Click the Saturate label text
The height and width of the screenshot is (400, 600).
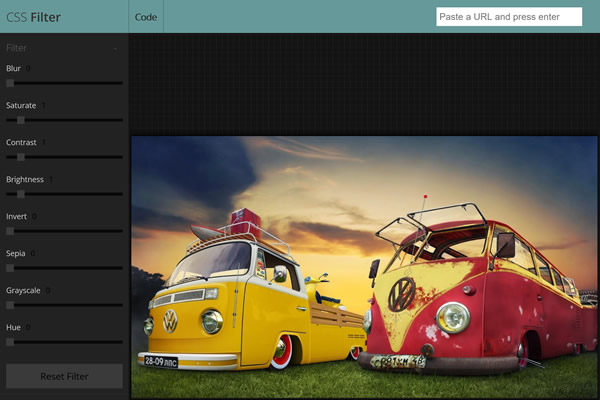point(21,105)
